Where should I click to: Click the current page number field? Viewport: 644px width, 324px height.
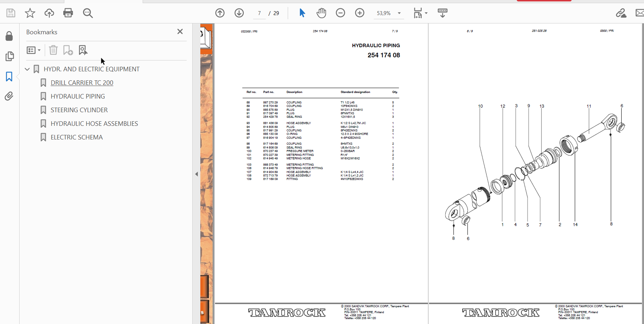click(x=259, y=13)
